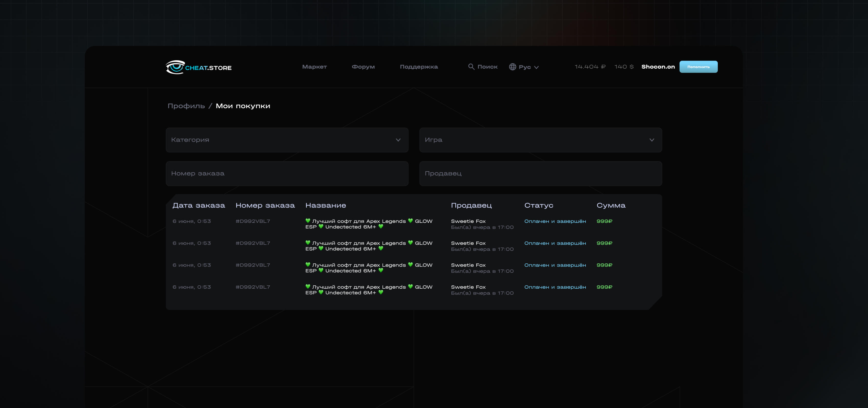Expand the Рус language chevron
This screenshot has width=868, height=408.
(x=536, y=67)
